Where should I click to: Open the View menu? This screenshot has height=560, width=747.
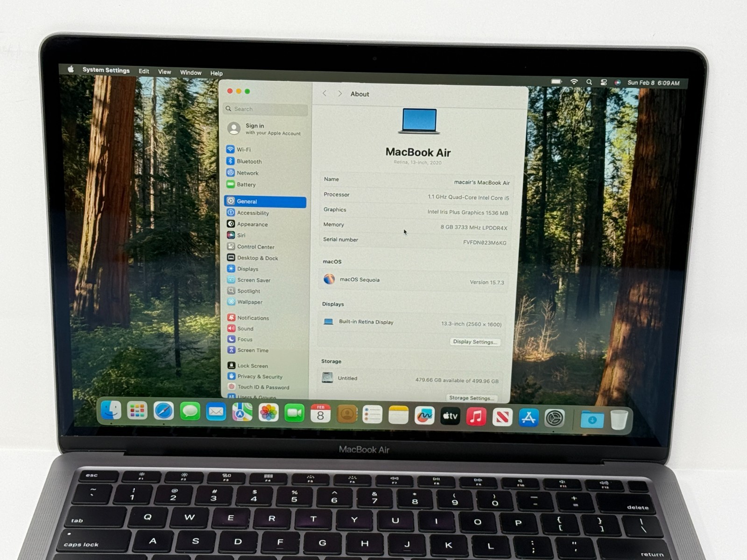164,72
